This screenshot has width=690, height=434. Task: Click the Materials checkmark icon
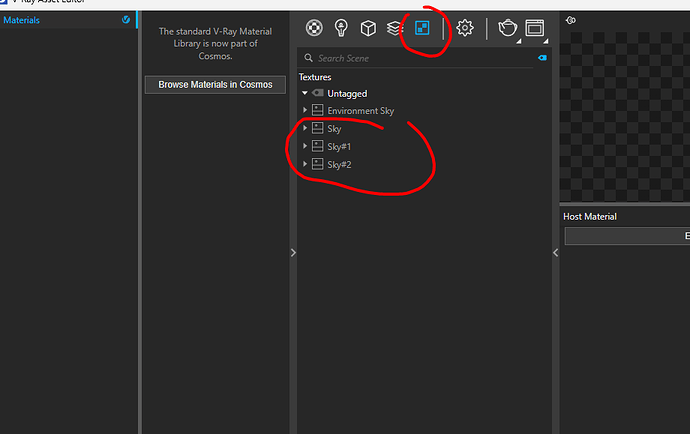click(x=126, y=19)
